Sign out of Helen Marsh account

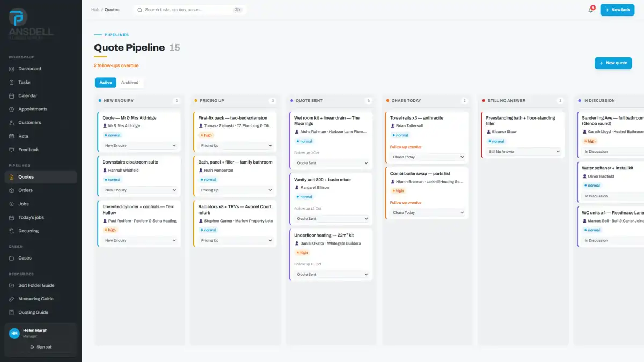coord(41,347)
